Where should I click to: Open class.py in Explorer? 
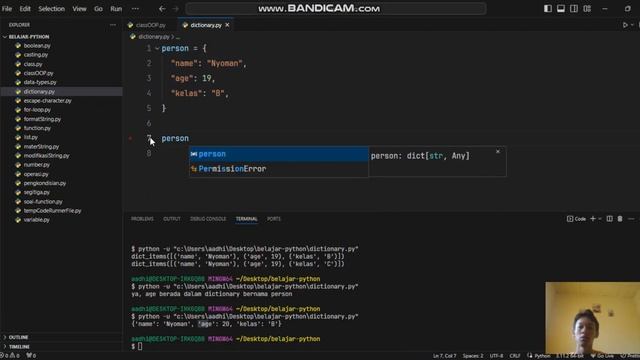[33, 64]
